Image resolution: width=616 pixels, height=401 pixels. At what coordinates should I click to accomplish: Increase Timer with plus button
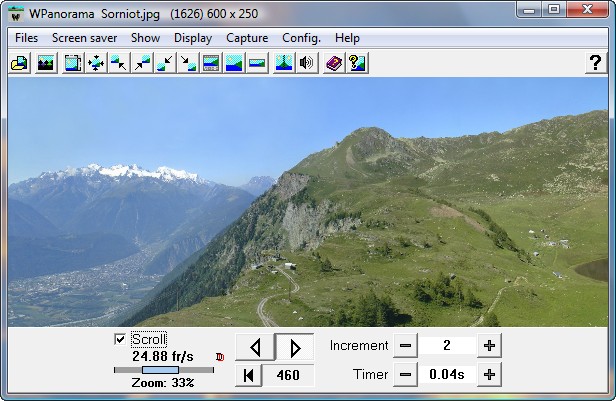coord(489,375)
